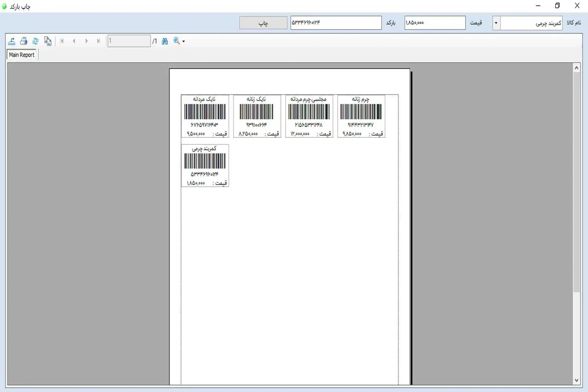Open Find Text binoculars tool

click(x=165, y=41)
